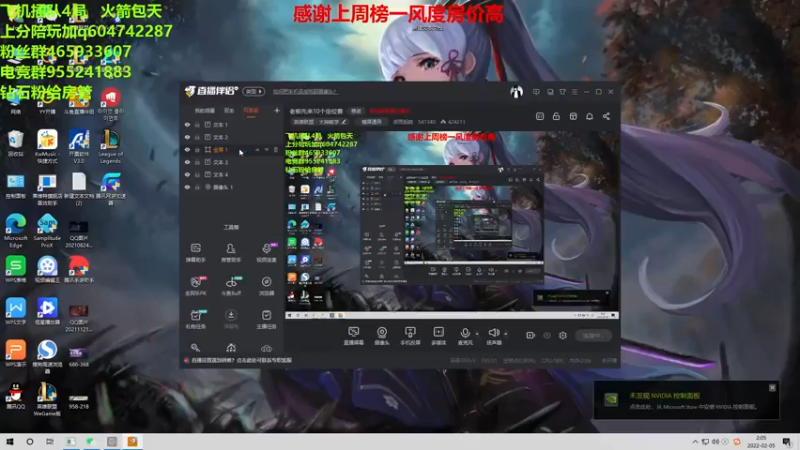Viewport: 800px width, 450px height.
Task: Move 全屏 1 layer down with arrow
Action: click(266, 149)
